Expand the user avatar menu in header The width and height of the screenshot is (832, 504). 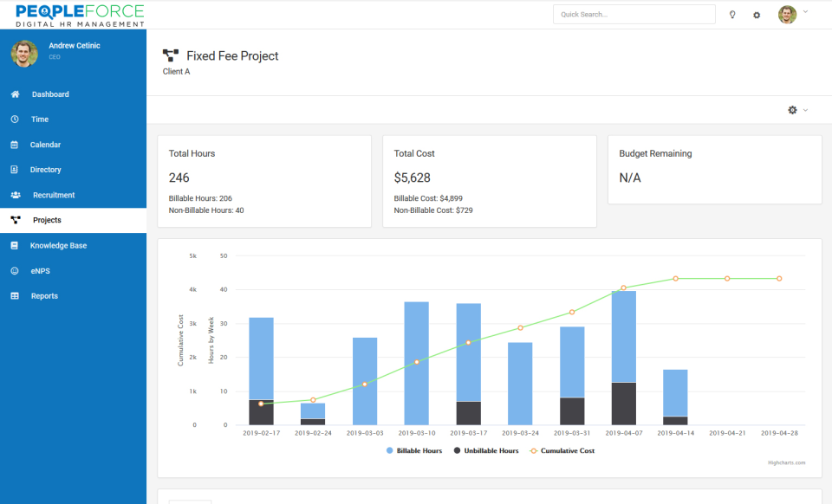[x=792, y=14]
